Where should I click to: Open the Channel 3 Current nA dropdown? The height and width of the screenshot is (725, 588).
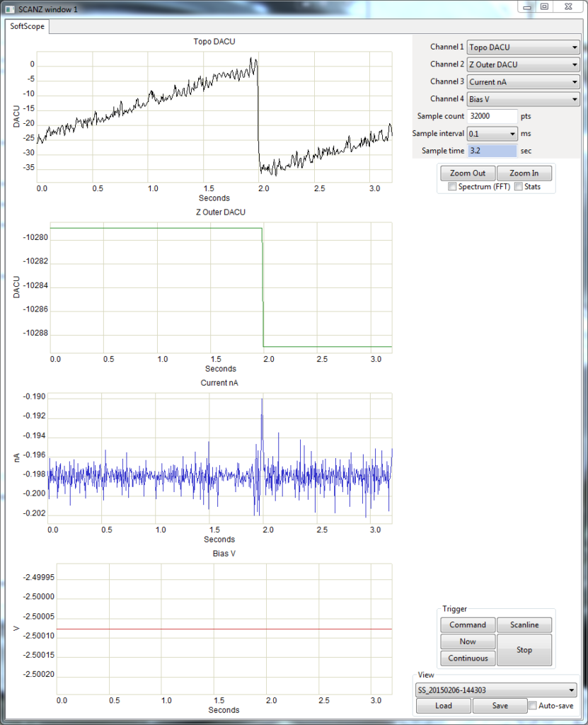pyautogui.click(x=524, y=82)
